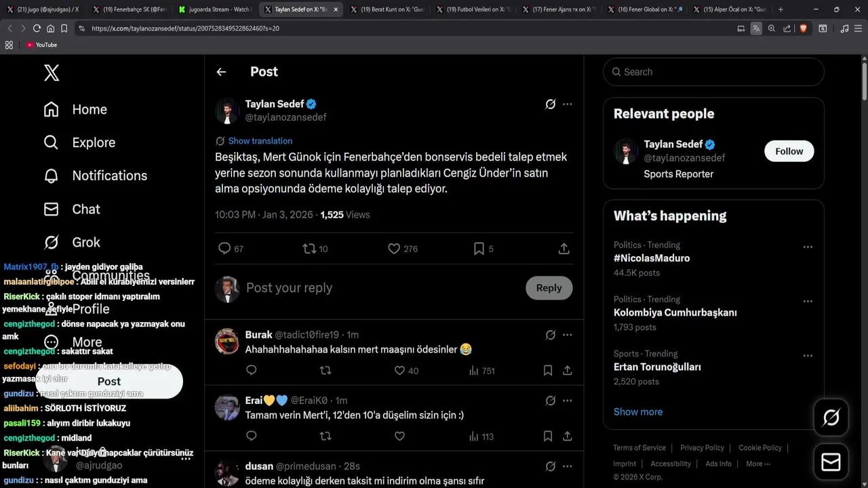Like Erai's comment

coord(399,436)
